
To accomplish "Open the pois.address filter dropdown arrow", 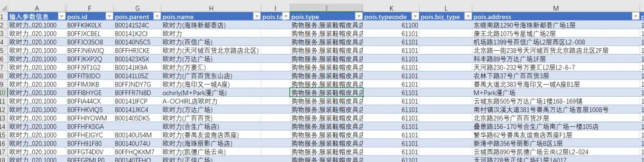I will [636, 17].
